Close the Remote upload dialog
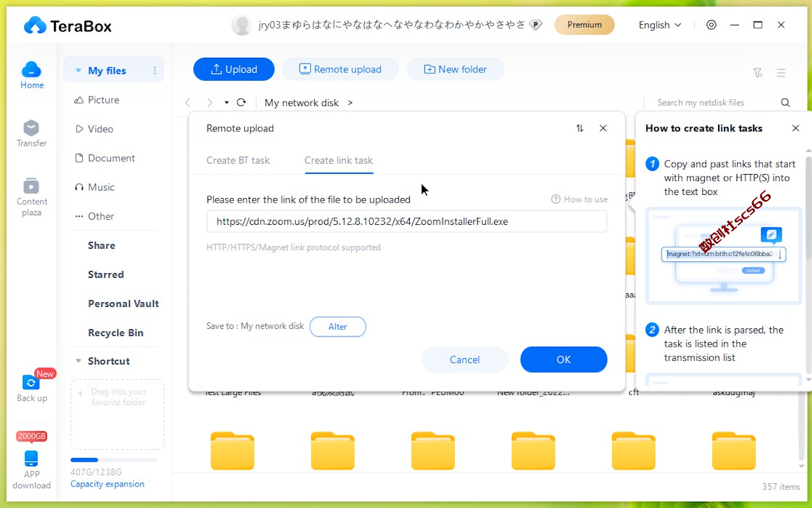812x508 pixels. click(603, 128)
